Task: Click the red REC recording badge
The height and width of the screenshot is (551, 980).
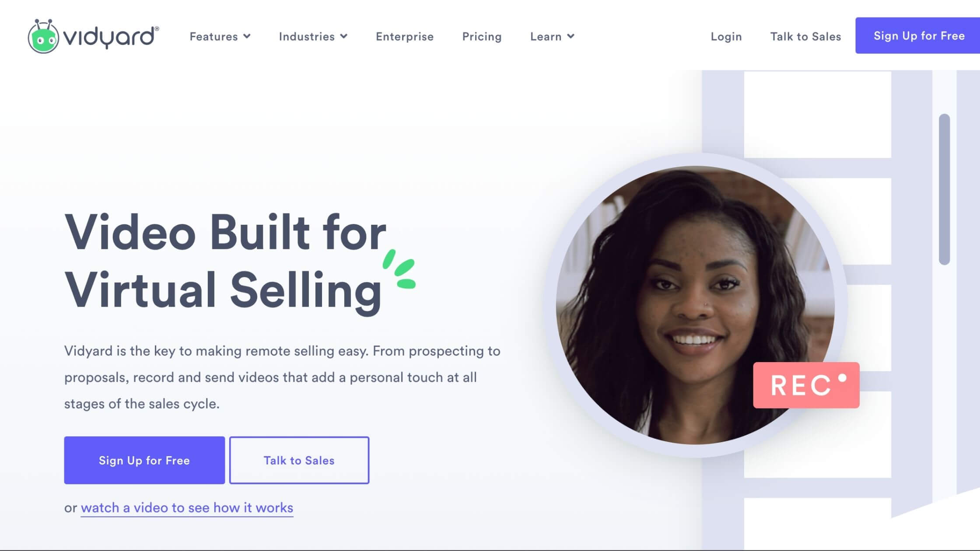Action: [x=806, y=385]
